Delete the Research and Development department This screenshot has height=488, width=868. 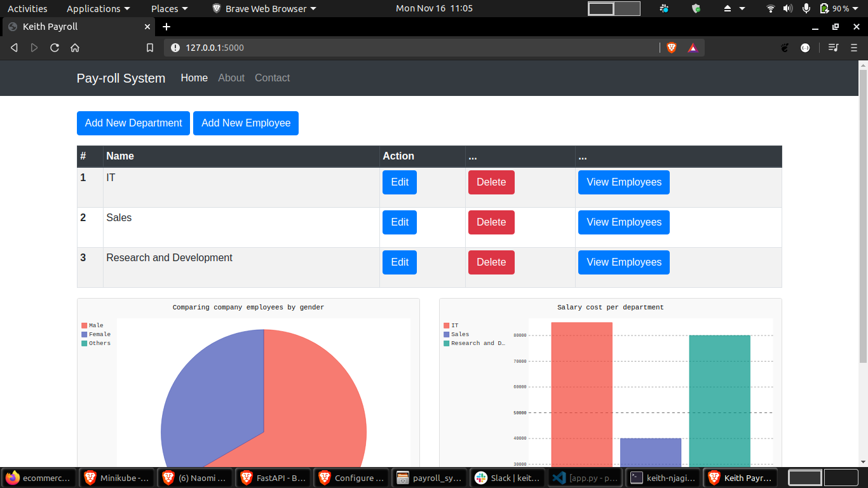point(491,262)
